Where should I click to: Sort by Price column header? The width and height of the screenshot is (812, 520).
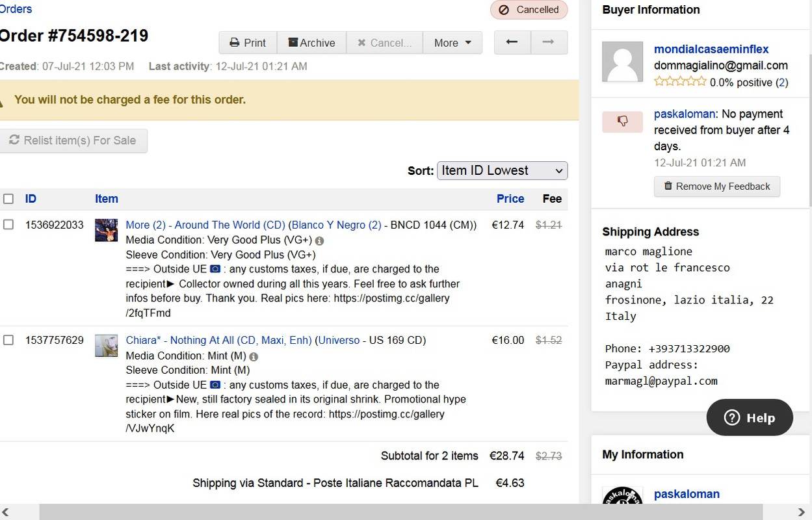(510, 199)
